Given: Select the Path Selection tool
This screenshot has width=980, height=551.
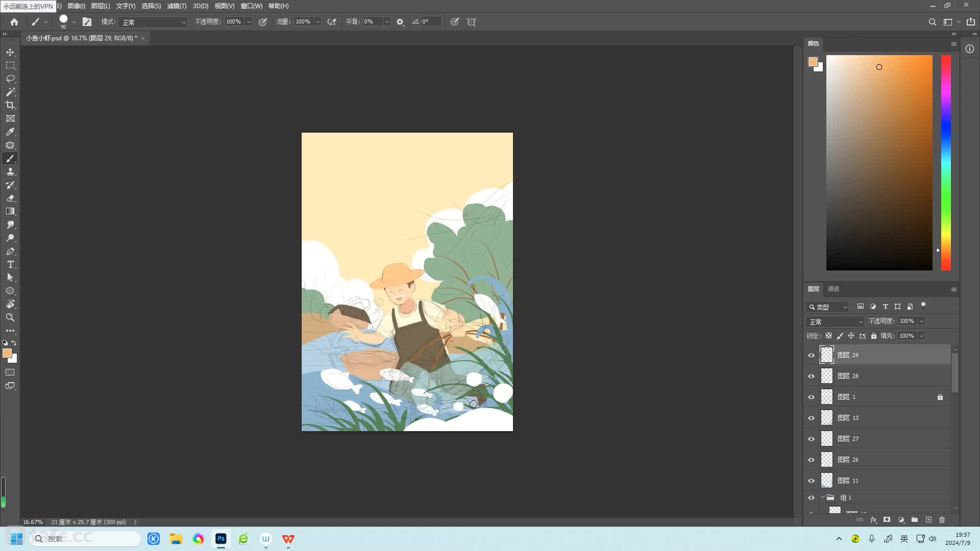Looking at the screenshot, I should coord(10,278).
